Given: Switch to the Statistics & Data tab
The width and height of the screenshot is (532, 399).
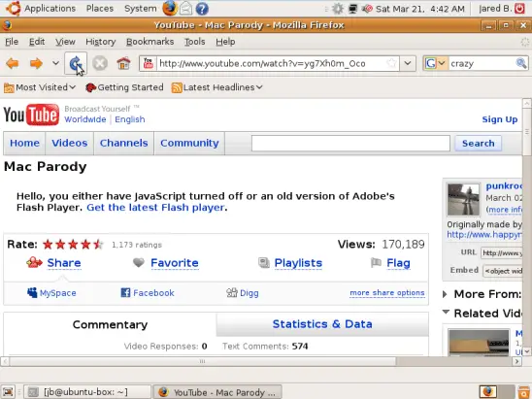Looking at the screenshot, I should pyautogui.click(x=322, y=324).
